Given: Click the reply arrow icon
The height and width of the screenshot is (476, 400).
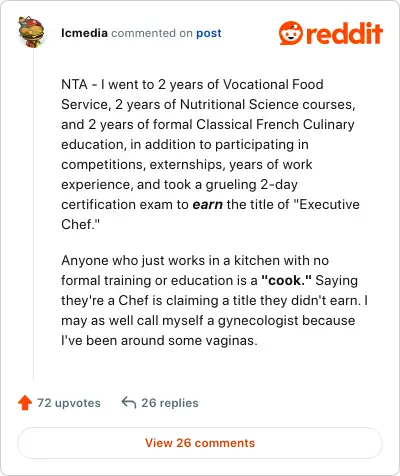Looking at the screenshot, I should point(129,402).
